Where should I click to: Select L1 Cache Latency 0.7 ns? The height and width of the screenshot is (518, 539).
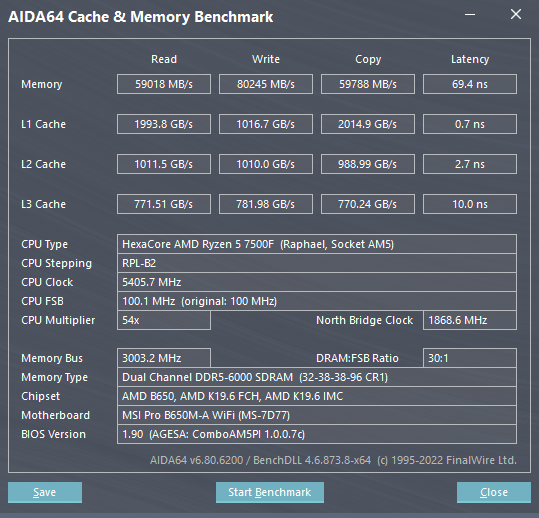point(470,124)
